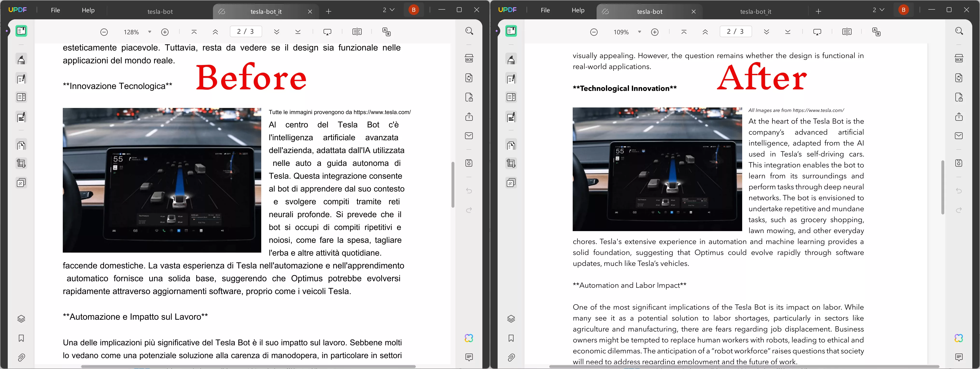980x369 pixels.
Task: Click the page number field showing 2/3
Action: pos(245,32)
